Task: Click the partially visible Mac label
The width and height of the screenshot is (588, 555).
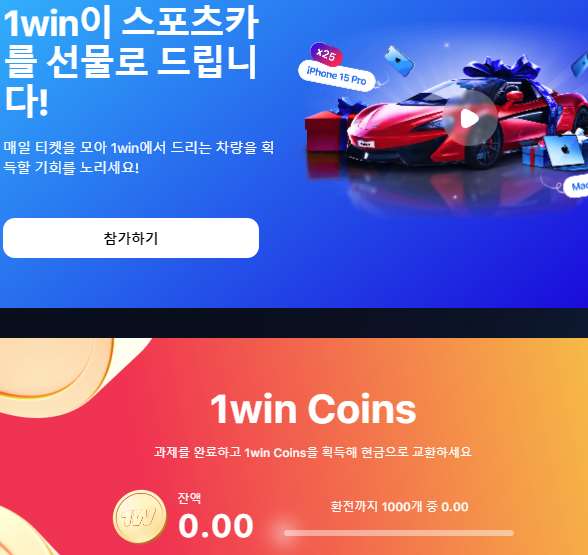Action: [576, 186]
